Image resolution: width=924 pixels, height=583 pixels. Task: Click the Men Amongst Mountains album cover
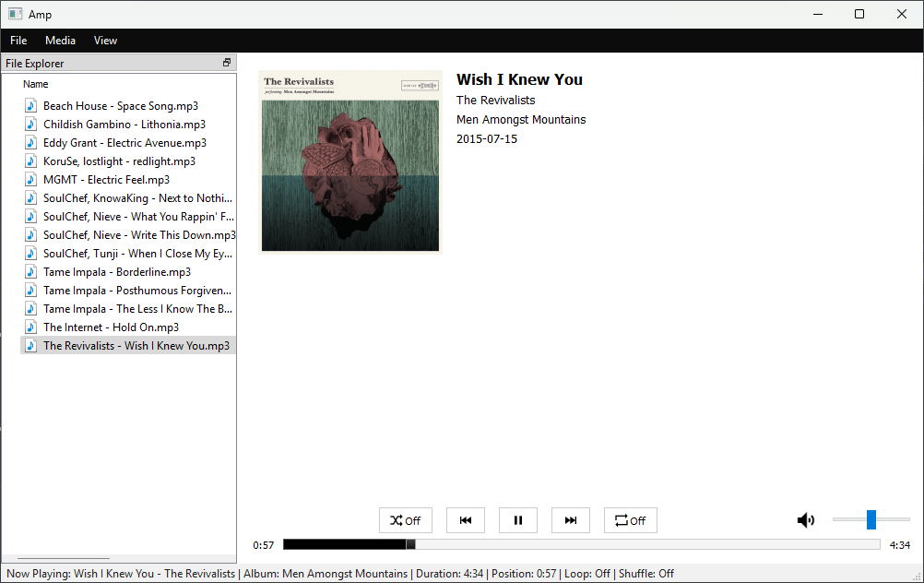coord(350,162)
